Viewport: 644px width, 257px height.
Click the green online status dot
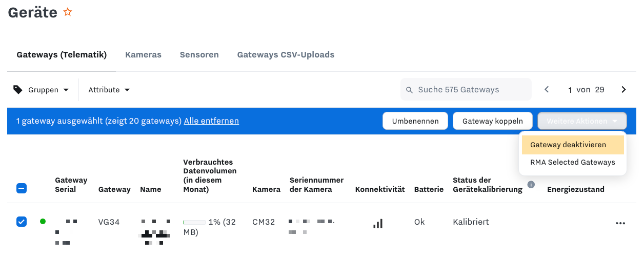(x=43, y=222)
